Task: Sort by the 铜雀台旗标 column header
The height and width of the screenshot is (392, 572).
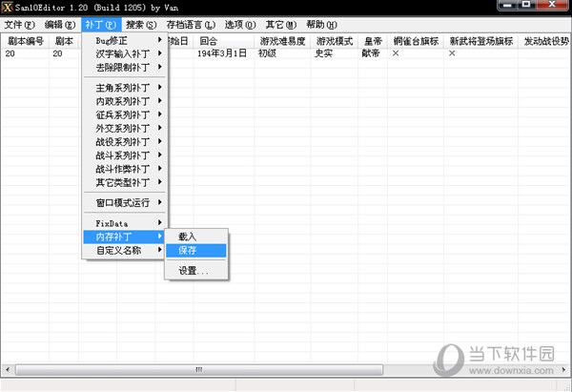Action: (416, 41)
